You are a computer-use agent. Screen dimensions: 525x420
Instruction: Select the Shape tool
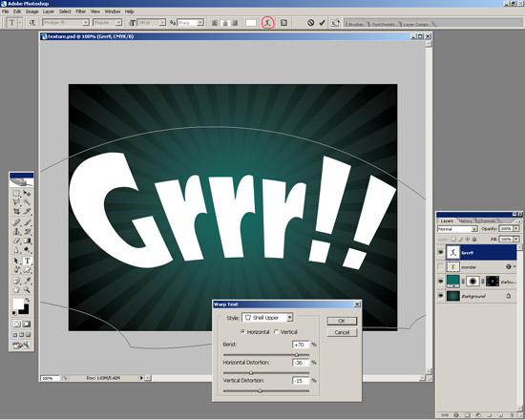click(27, 269)
